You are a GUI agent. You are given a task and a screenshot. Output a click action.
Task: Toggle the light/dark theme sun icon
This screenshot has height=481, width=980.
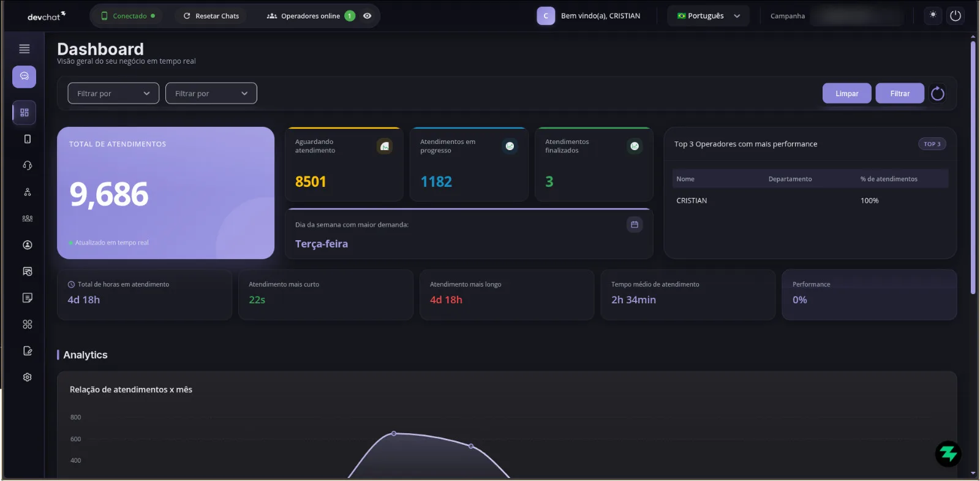(933, 15)
